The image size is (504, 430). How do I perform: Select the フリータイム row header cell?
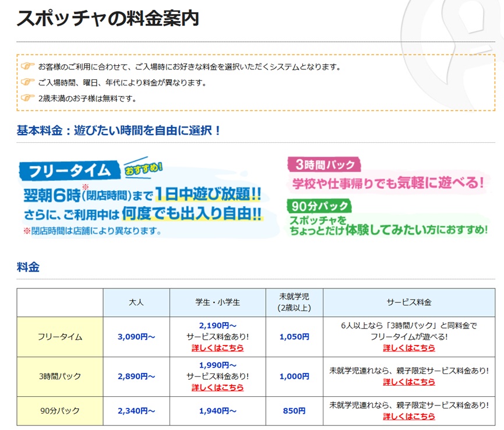(60, 337)
